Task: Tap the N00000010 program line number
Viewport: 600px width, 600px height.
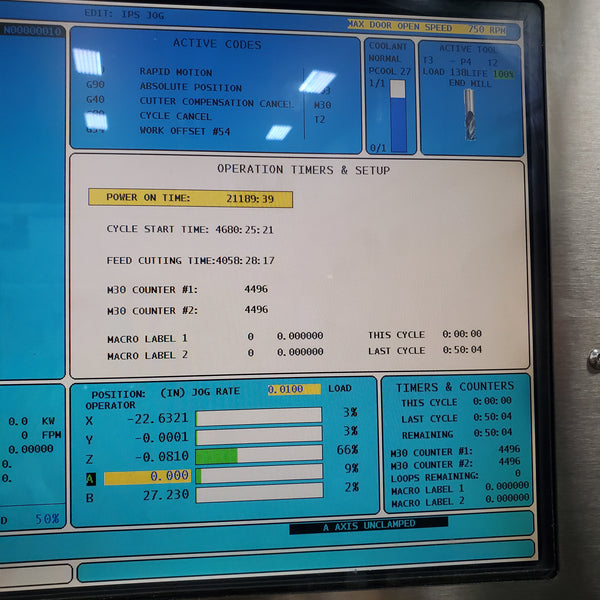Action: tap(32, 31)
